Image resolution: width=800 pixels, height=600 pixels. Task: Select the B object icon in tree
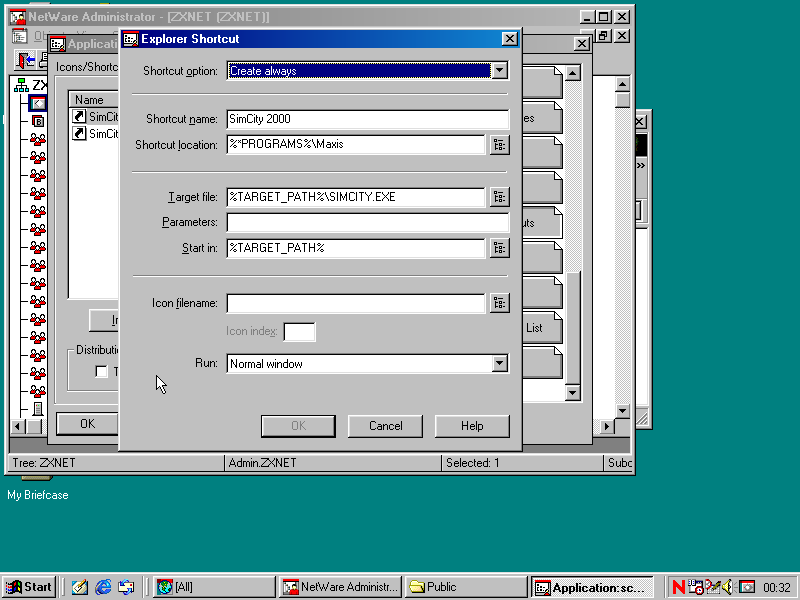38,121
